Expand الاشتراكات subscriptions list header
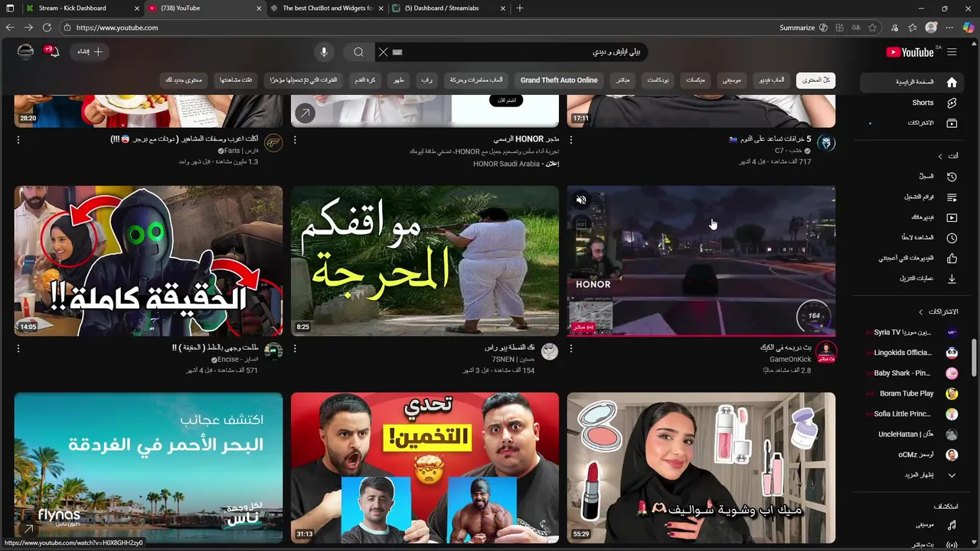 pyautogui.click(x=939, y=311)
